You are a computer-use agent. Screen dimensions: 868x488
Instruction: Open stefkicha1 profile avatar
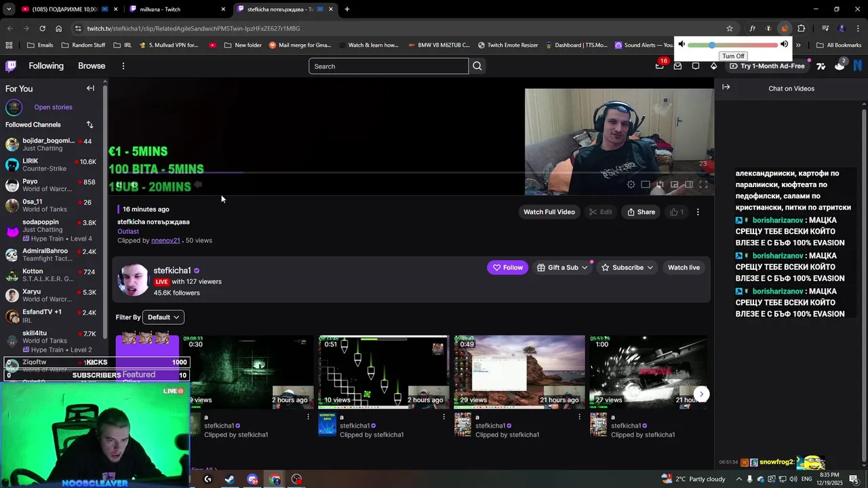133,280
